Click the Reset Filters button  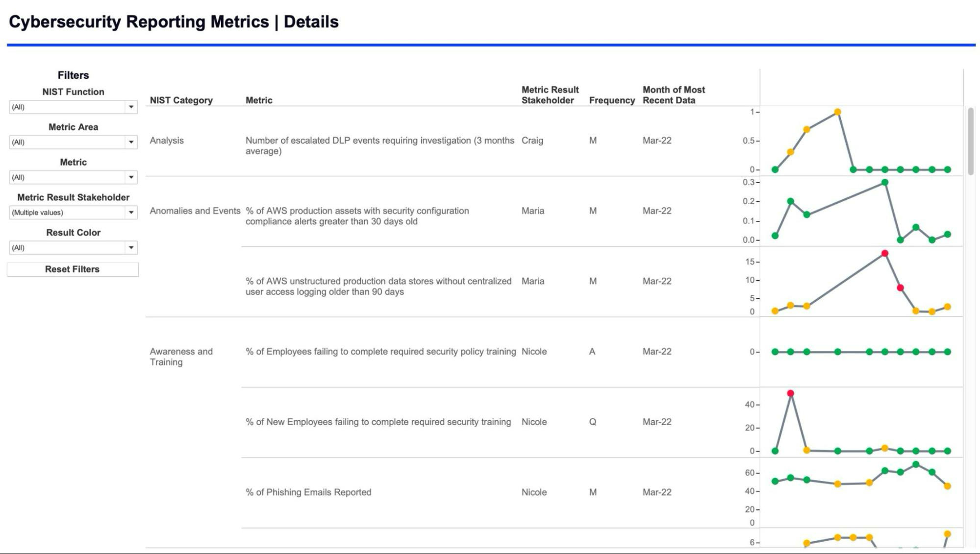[73, 269]
